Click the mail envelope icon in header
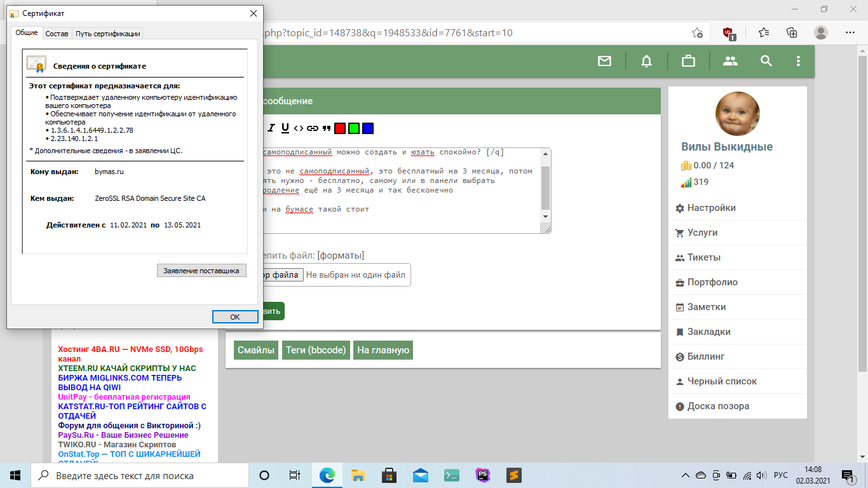The width and height of the screenshot is (868, 488). pyautogui.click(x=604, y=61)
